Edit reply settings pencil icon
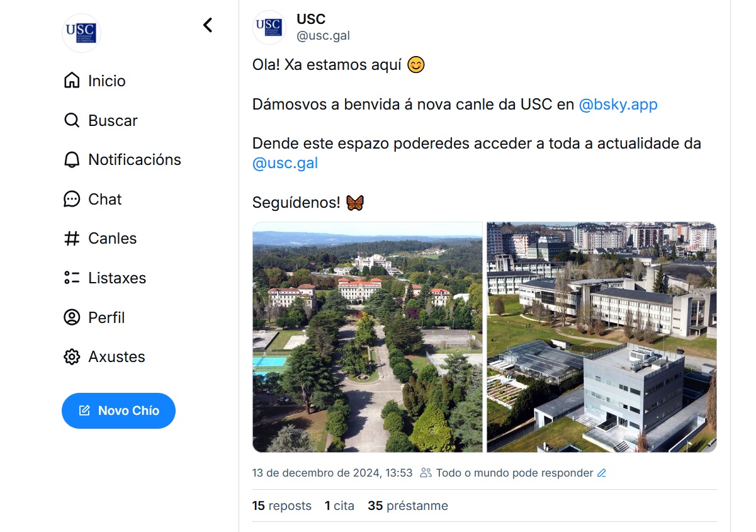 (602, 473)
